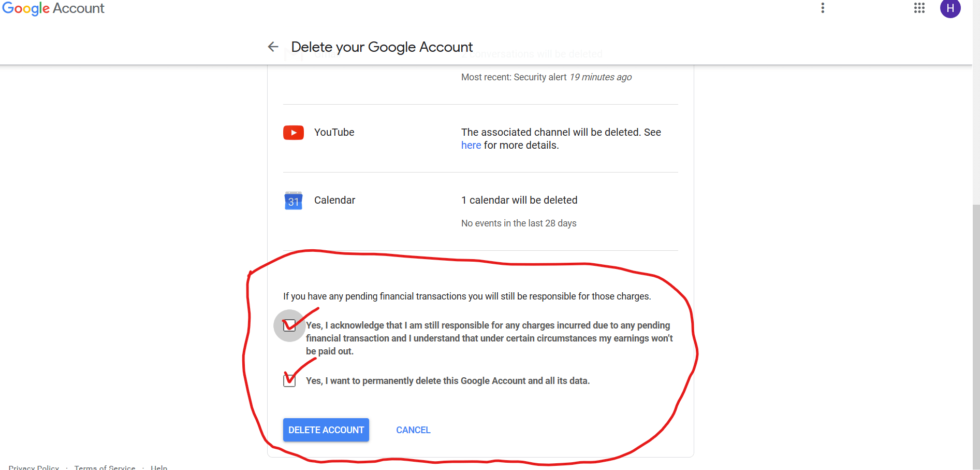The image size is (980, 470).
Task: Check the permanently delete account checkbox
Action: (289, 380)
